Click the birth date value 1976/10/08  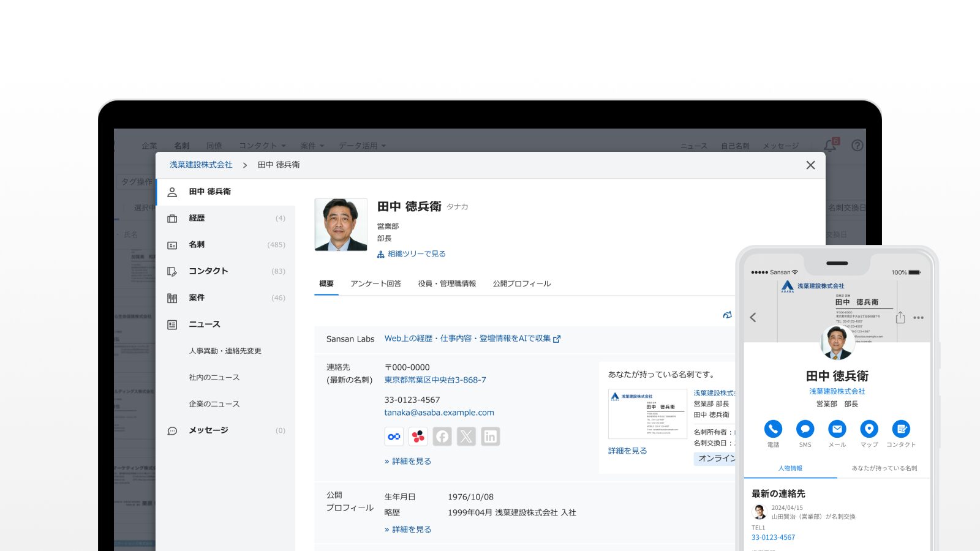(470, 497)
